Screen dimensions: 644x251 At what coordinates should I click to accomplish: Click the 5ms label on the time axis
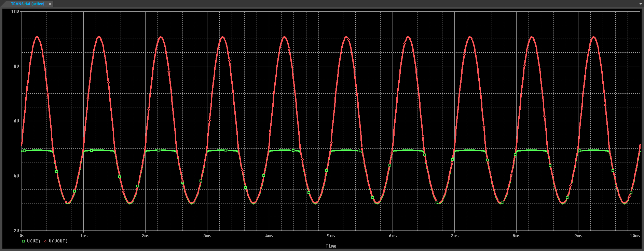[x=331, y=236]
